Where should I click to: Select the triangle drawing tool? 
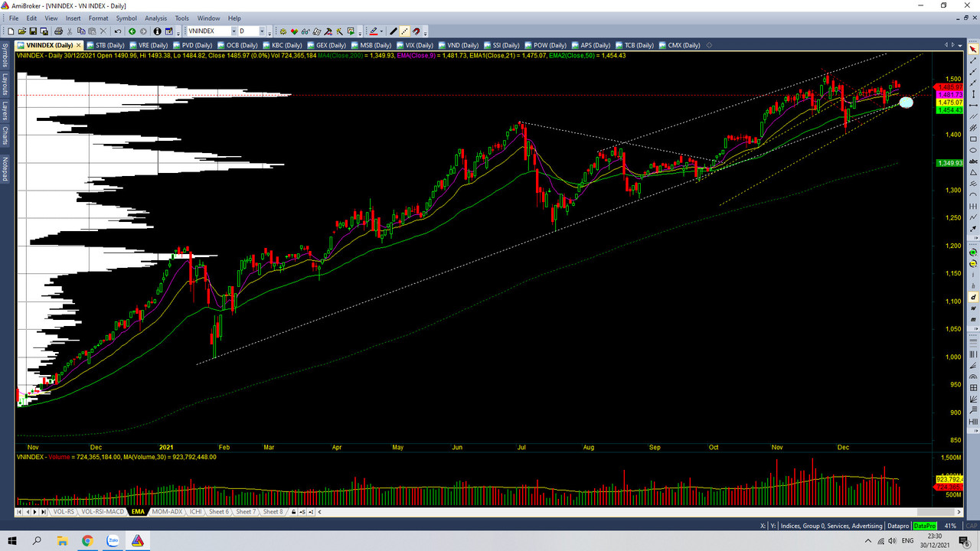pyautogui.click(x=973, y=173)
